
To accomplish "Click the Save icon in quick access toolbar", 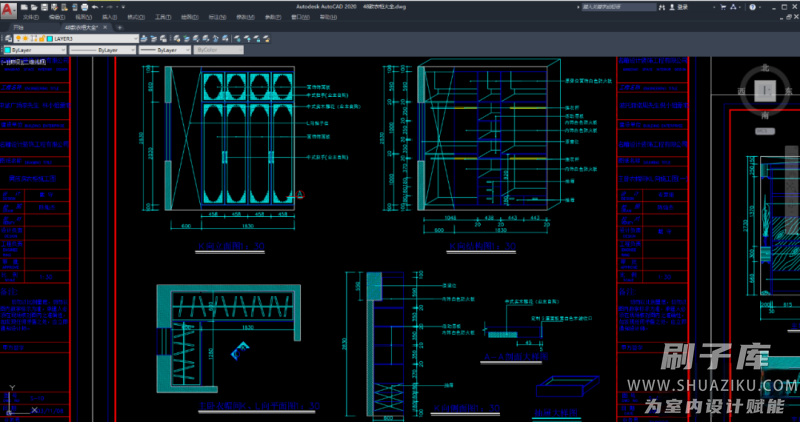I will click(45, 6).
